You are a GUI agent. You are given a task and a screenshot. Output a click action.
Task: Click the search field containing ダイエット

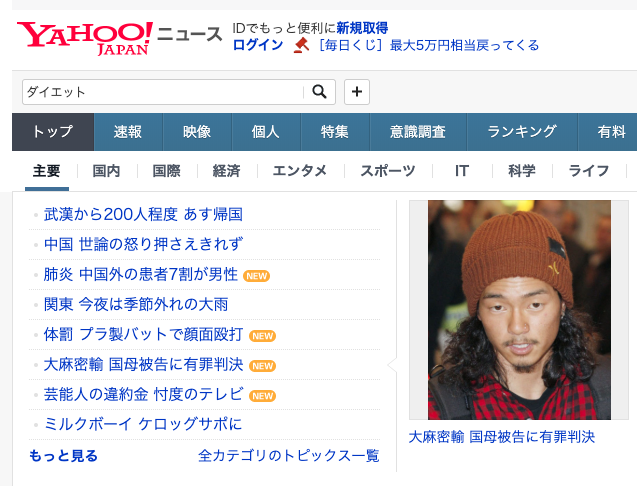[162, 92]
